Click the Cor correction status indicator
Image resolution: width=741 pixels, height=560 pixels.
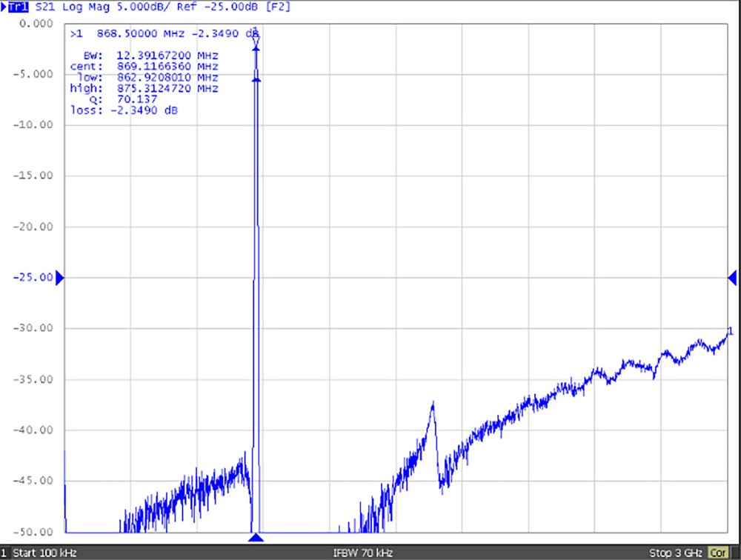click(x=717, y=553)
